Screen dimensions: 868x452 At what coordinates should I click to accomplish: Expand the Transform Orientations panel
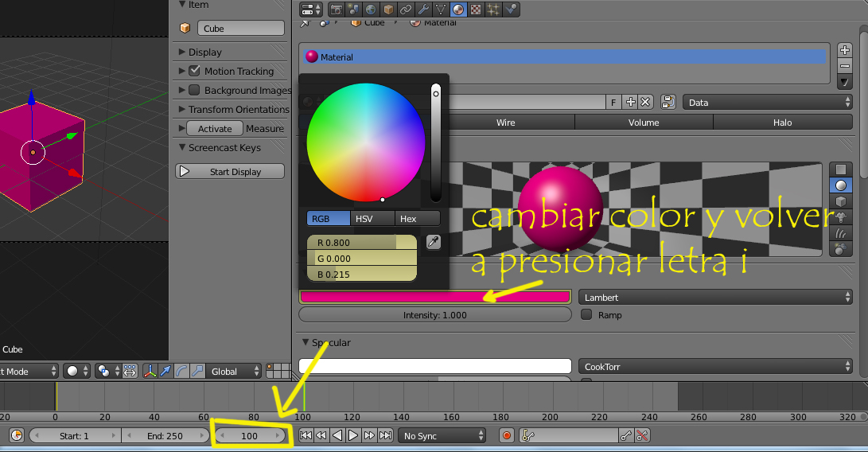[x=182, y=109]
